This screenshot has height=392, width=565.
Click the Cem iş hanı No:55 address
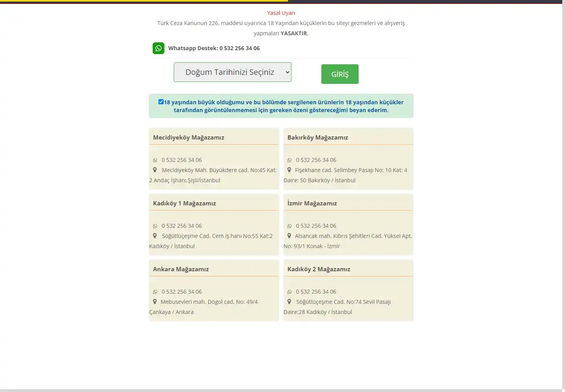211,241
